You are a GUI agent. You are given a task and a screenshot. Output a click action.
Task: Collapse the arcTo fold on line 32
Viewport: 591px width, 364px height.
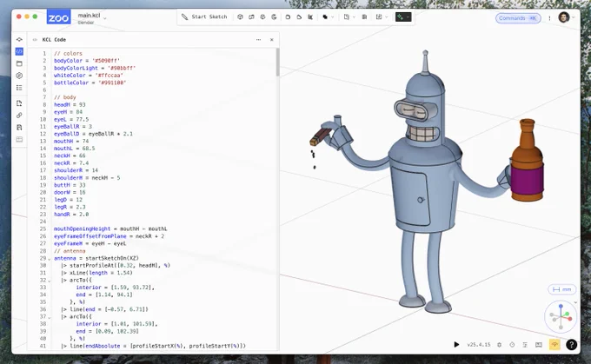pyautogui.click(x=49, y=281)
